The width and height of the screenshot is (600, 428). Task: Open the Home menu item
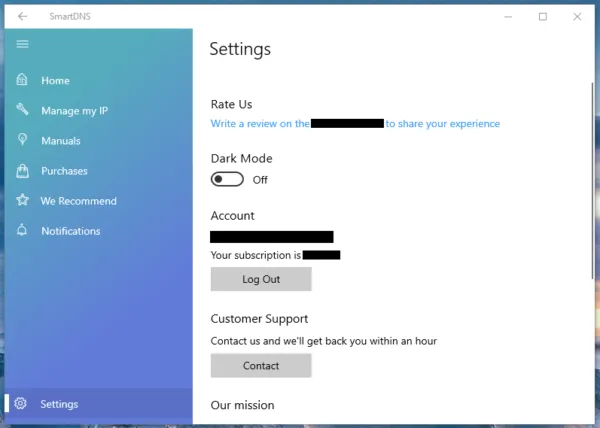tap(98, 80)
